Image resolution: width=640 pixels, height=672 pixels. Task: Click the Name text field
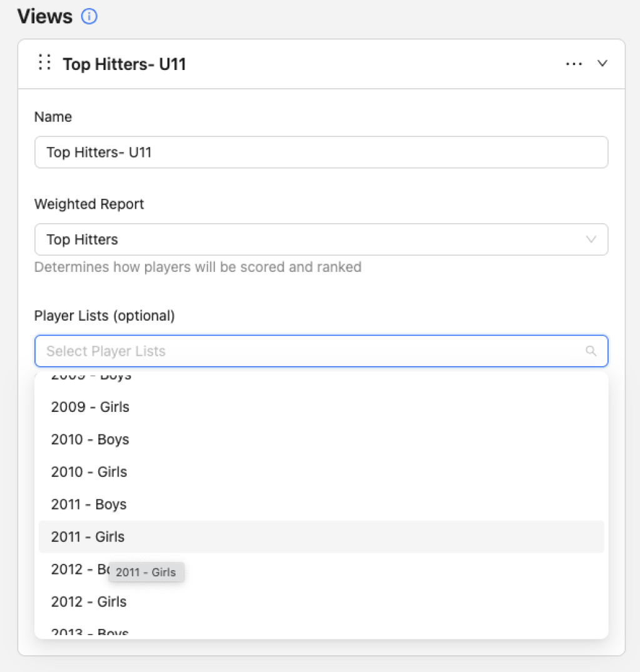[321, 153]
